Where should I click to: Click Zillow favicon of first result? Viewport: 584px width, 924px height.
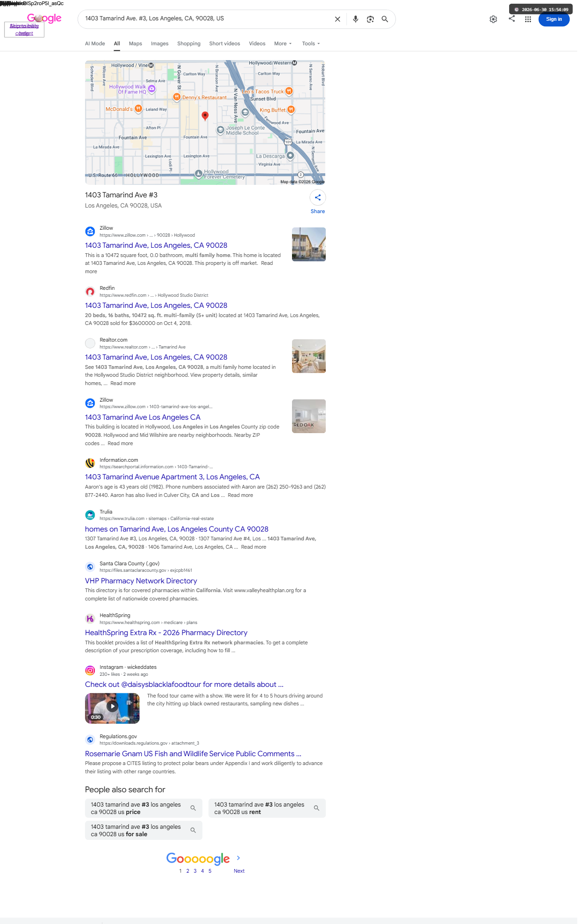pos(90,232)
